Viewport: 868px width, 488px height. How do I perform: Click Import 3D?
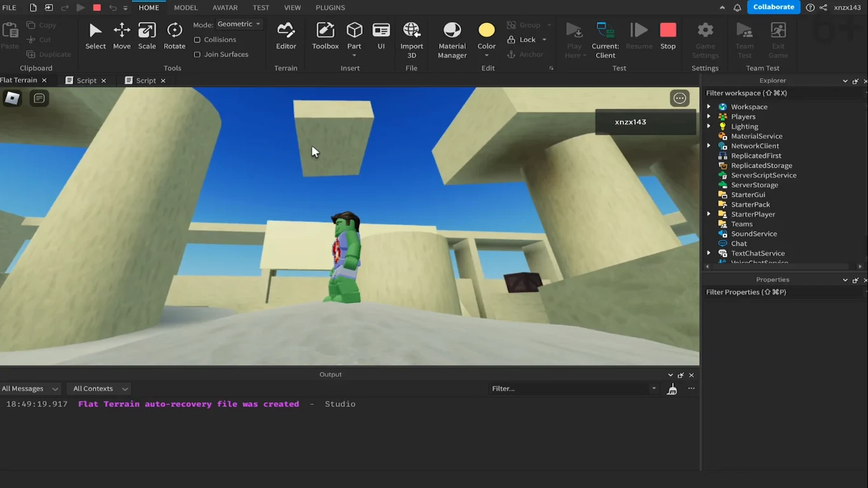click(x=412, y=40)
